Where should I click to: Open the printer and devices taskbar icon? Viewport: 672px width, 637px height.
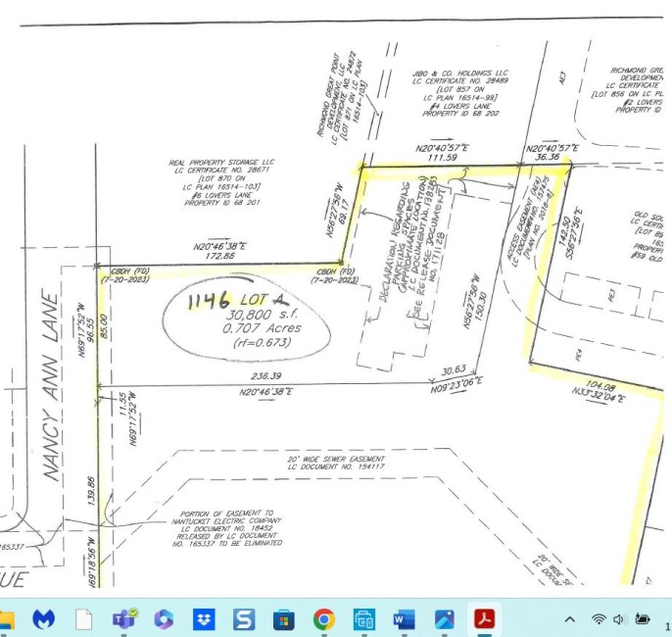click(364, 619)
